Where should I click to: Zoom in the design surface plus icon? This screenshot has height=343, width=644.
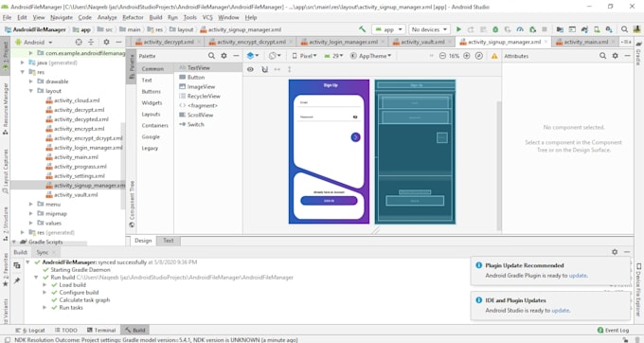tap(467, 56)
